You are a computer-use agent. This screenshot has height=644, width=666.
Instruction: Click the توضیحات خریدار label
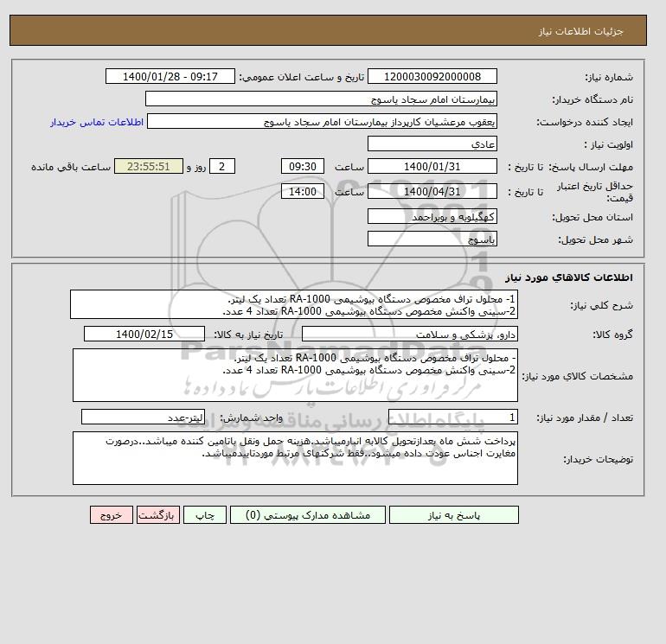tap(598, 459)
